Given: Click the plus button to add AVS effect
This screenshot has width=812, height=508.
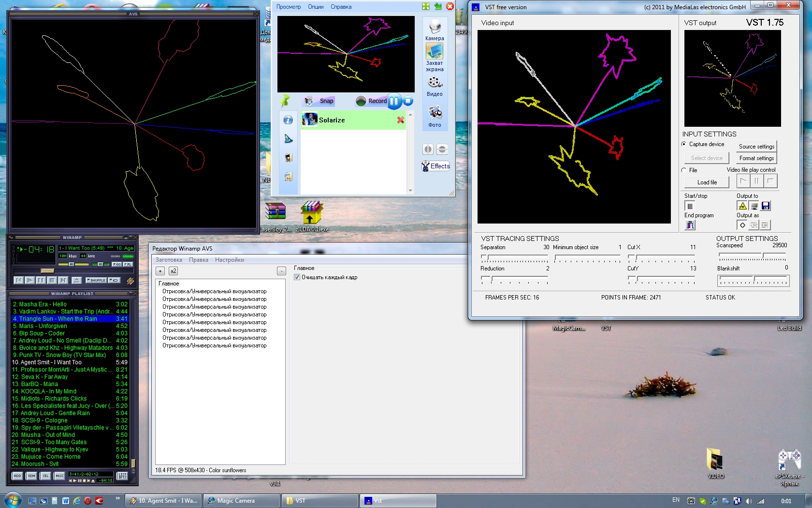Looking at the screenshot, I should [x=160, y=271].
